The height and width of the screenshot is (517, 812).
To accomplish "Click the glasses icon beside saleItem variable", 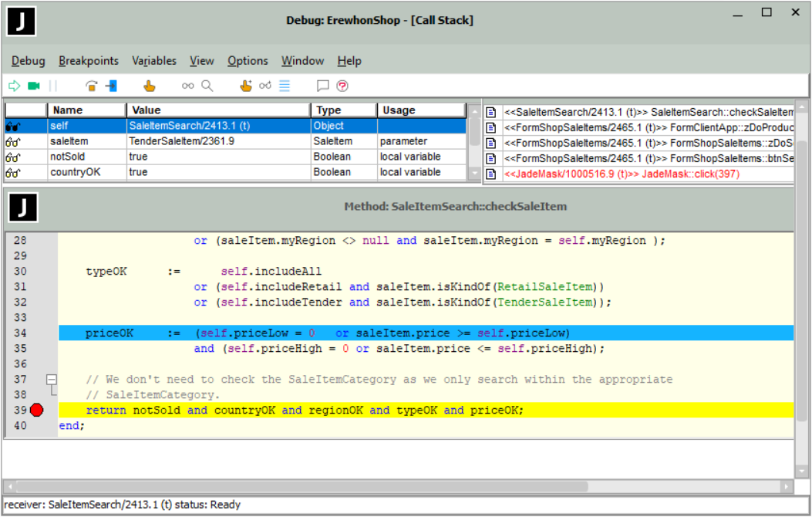I will coord(13,142).
